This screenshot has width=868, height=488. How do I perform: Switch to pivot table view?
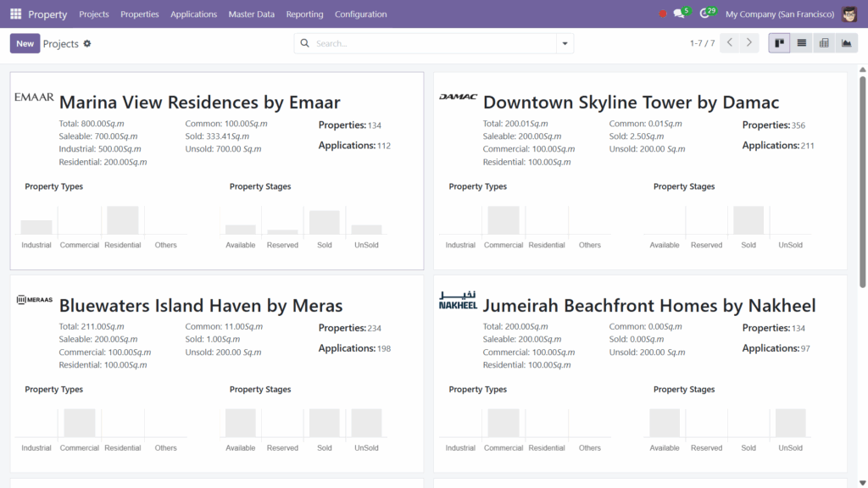coord(824,43)
